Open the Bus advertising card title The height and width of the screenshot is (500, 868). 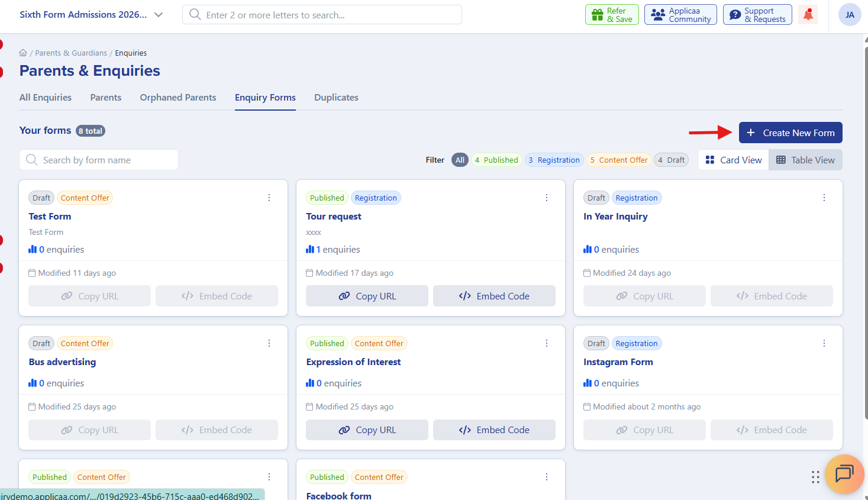coord(62,362)
